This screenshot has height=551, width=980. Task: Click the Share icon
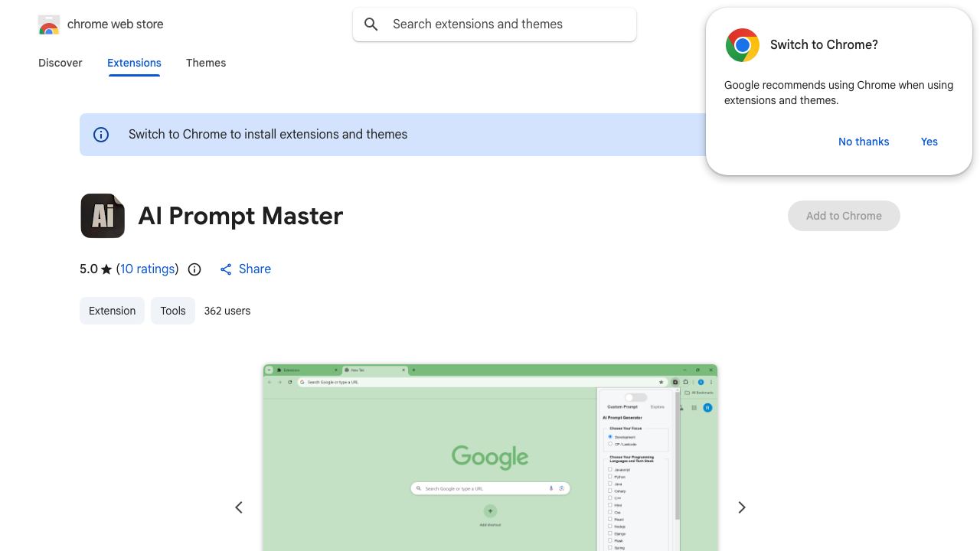pyautogui.click(x=226, y=269)
